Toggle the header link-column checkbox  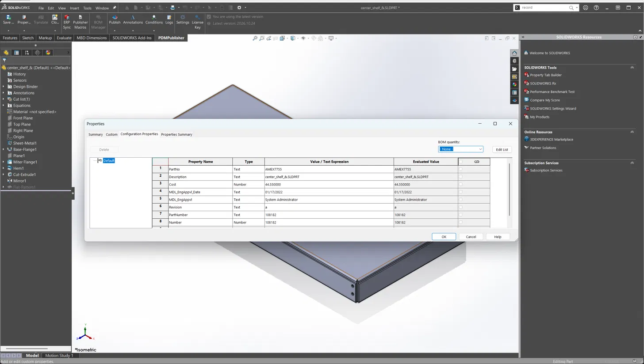(460, 162)
